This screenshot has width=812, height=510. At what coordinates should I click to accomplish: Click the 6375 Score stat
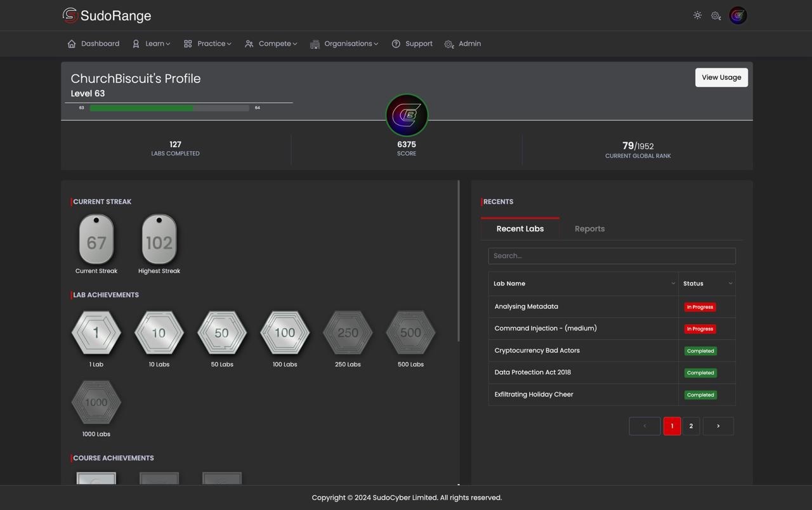(407, 148)
